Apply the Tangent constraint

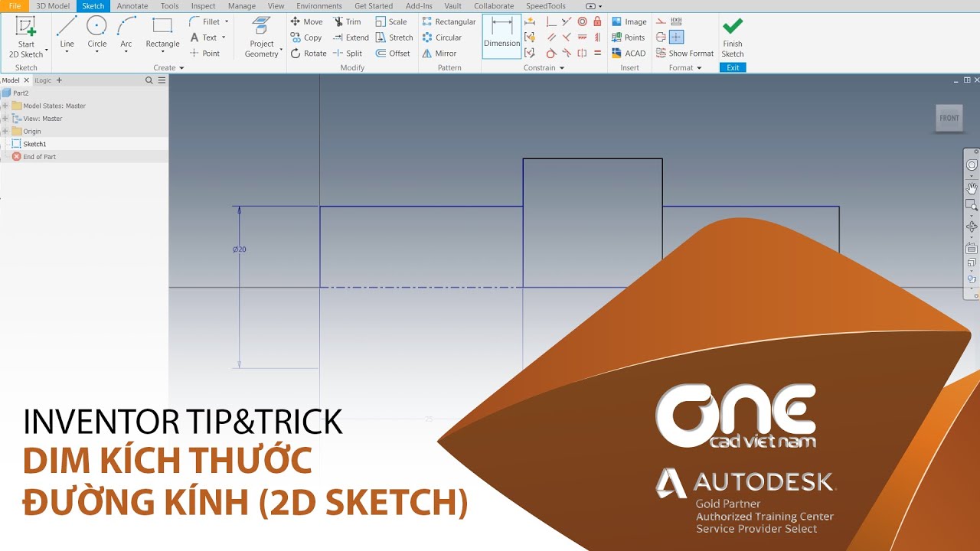[551, 54]
